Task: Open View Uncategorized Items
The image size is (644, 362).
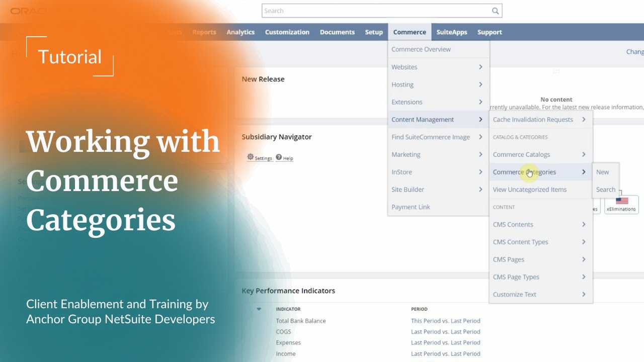Action: [x=541, y=190]
